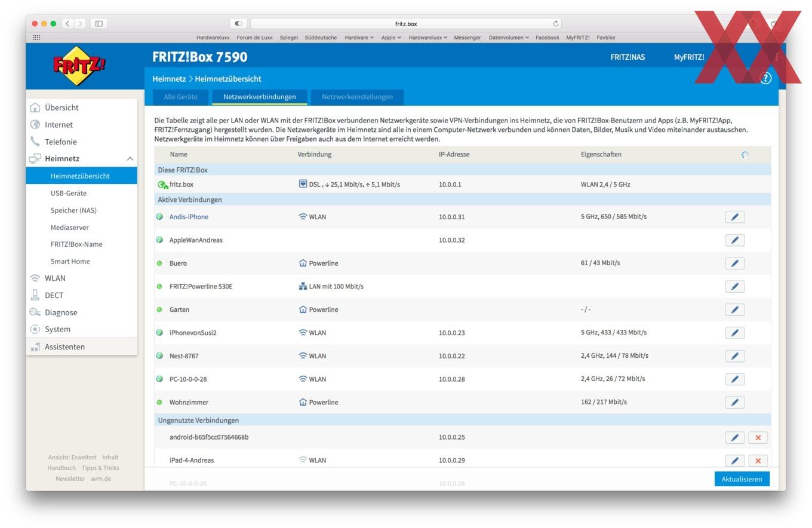
Task: Click the Heimnetz breadcrumb link
Action: tap(169, 79)
